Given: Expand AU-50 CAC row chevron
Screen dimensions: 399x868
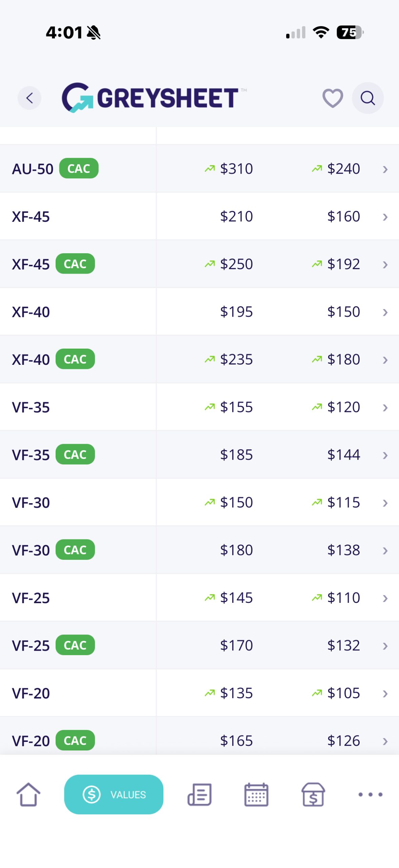Looking at the screenshot, I should (x=385, y=169).
